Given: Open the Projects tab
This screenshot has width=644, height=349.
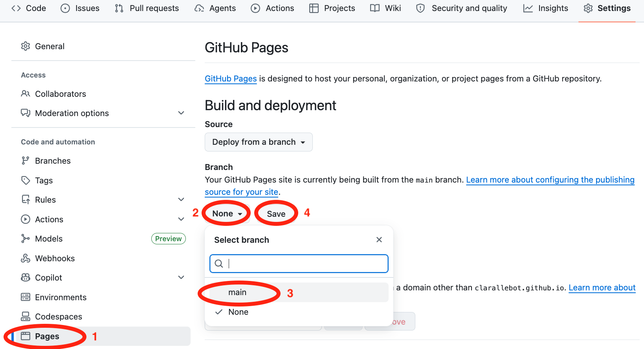Looking at the screenshot, I should (332, 8).
